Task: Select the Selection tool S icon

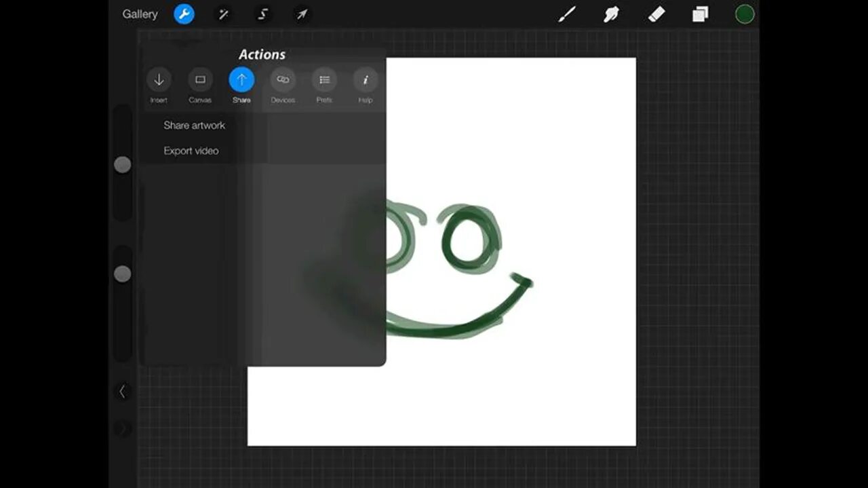Action: pyautogui.click(x=263, y=14)
